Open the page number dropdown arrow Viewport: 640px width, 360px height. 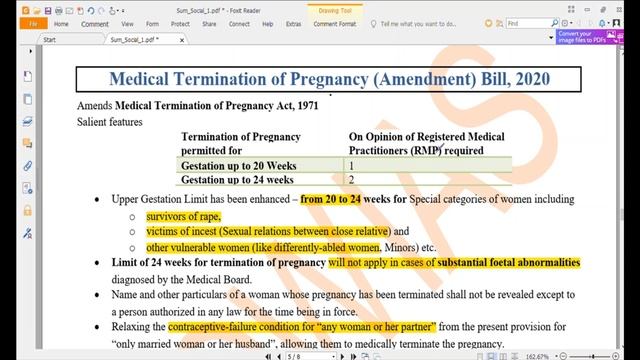[x=333, y=357]
